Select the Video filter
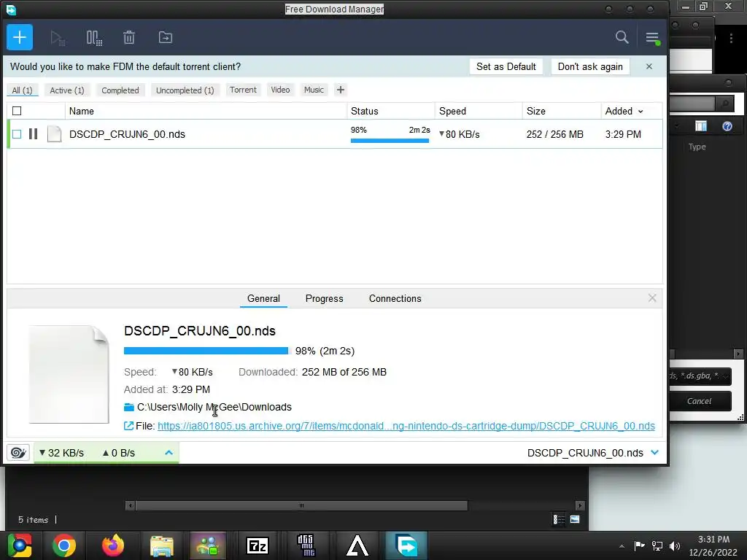The width and height of the screenshot is (747, 560). coord(280,90)
